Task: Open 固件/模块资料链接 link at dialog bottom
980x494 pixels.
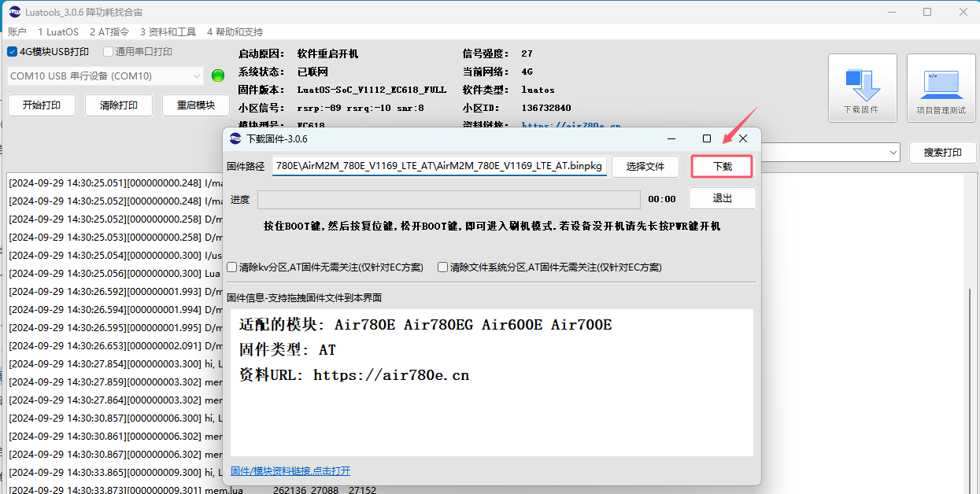Action: [x=290, y=471]
